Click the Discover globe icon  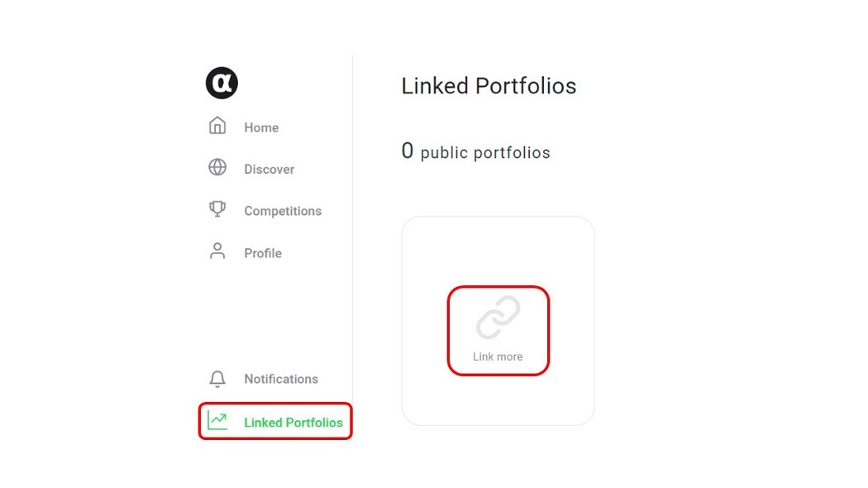[217, 167]
